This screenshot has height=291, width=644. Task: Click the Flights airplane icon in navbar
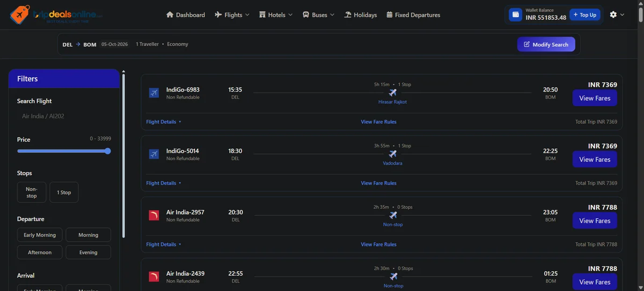(x=218, y=15)
